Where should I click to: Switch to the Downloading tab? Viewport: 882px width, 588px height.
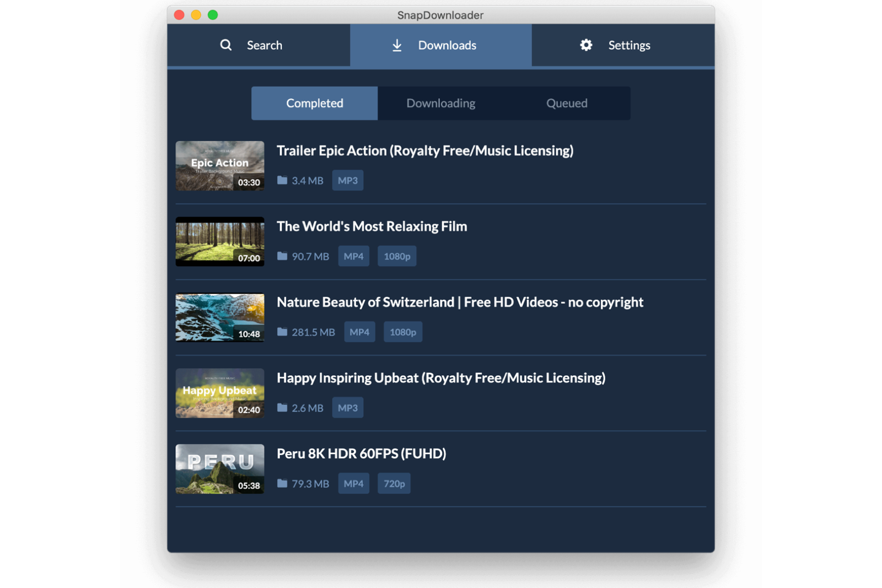[x=441, y=103]
